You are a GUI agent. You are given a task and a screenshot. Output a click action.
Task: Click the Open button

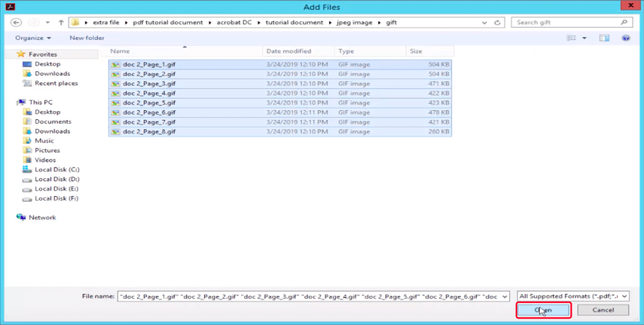coord(544,310)
